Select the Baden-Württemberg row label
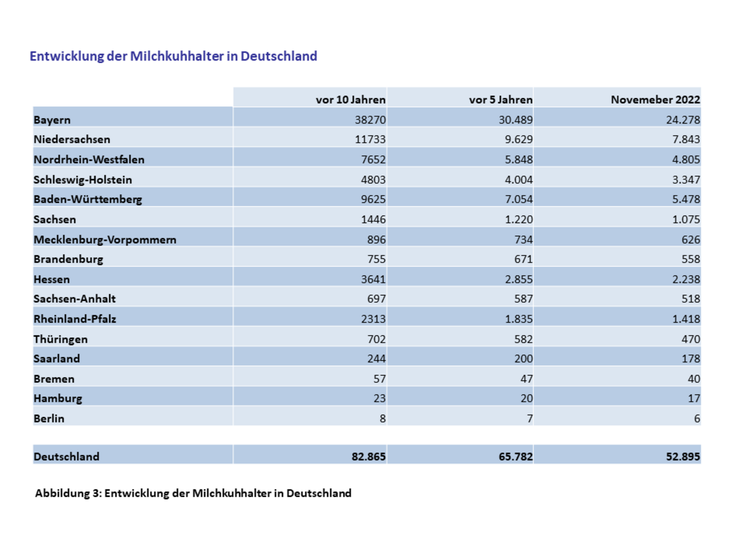 pos(88,199)
